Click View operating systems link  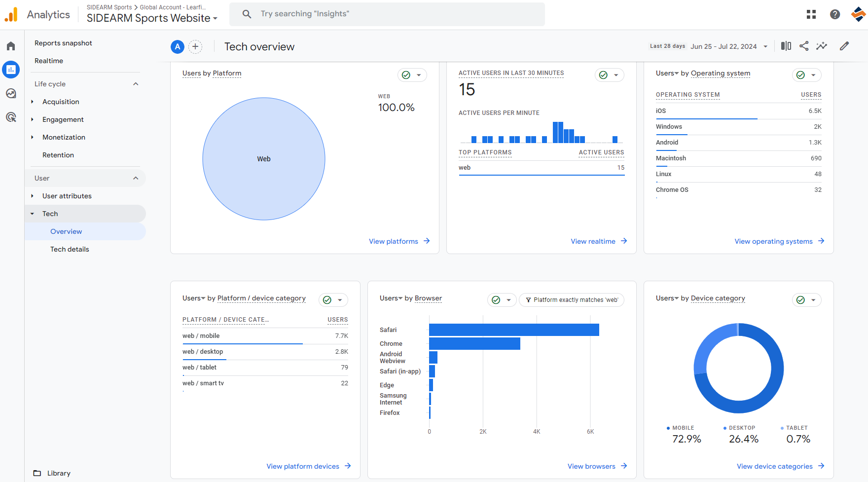click(774, 241)
